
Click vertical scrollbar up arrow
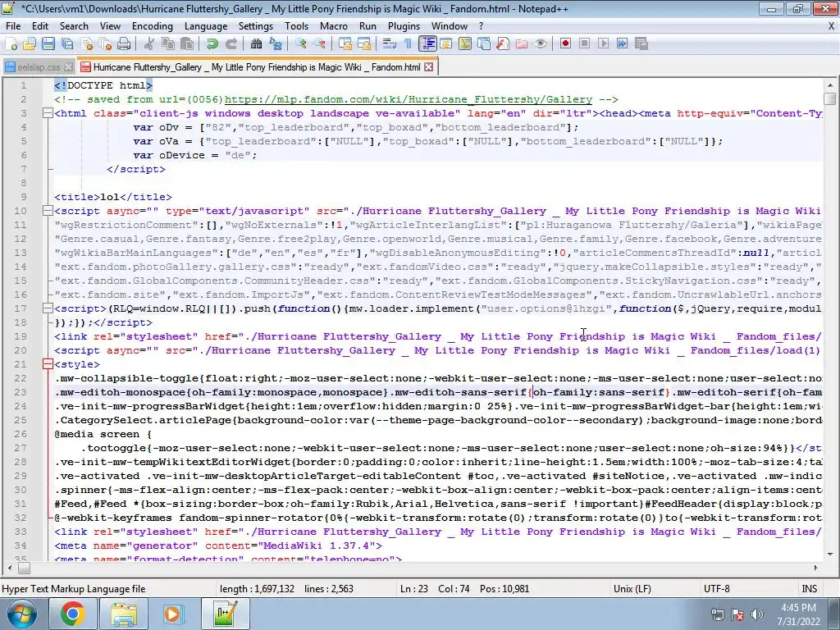point(830,85)
